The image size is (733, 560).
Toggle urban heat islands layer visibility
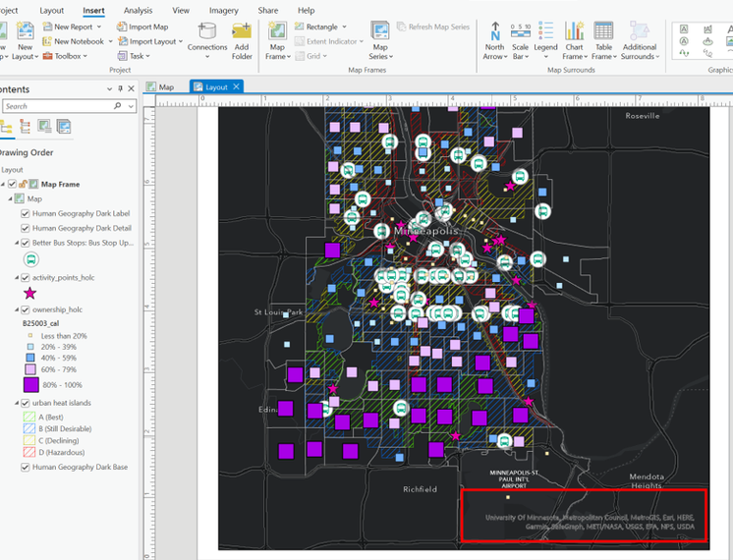26,404
